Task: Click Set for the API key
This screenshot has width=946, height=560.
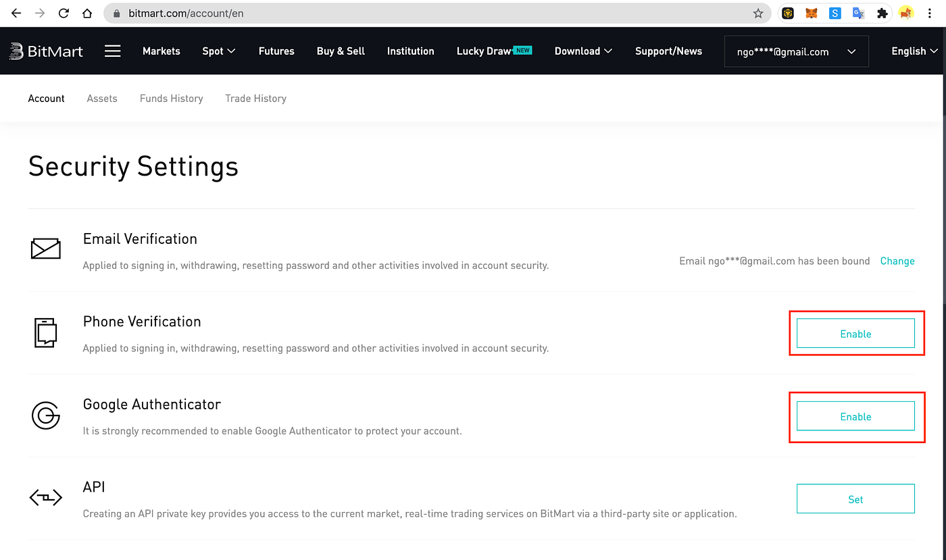Action: (x=855, y=499)
